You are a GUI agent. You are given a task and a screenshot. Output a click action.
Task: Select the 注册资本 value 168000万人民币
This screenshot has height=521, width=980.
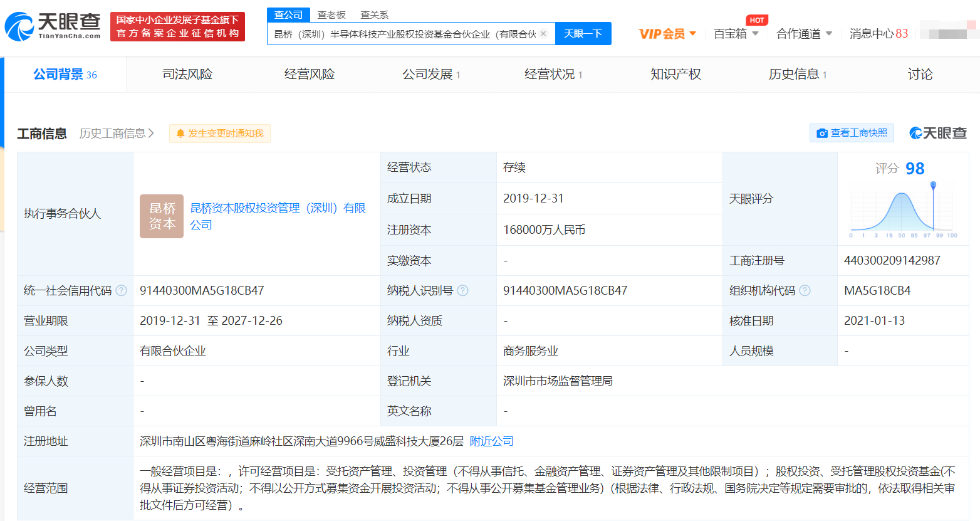[x=545, y=230]
